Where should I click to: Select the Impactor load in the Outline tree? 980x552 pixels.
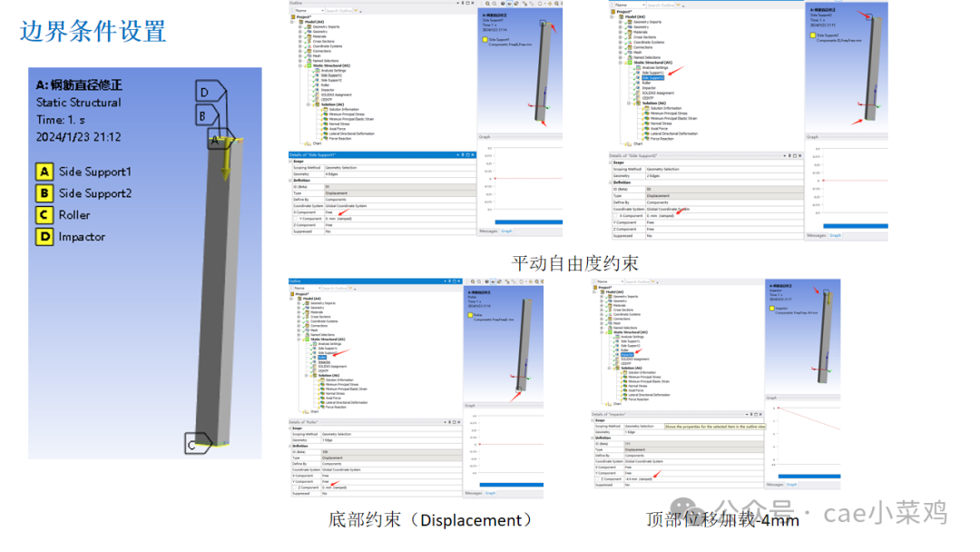(326, 88)
